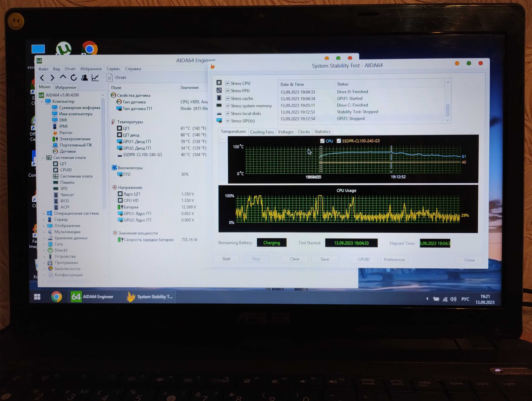
Task: Click the Start button in Stability Test
Action: pos(226,259)
